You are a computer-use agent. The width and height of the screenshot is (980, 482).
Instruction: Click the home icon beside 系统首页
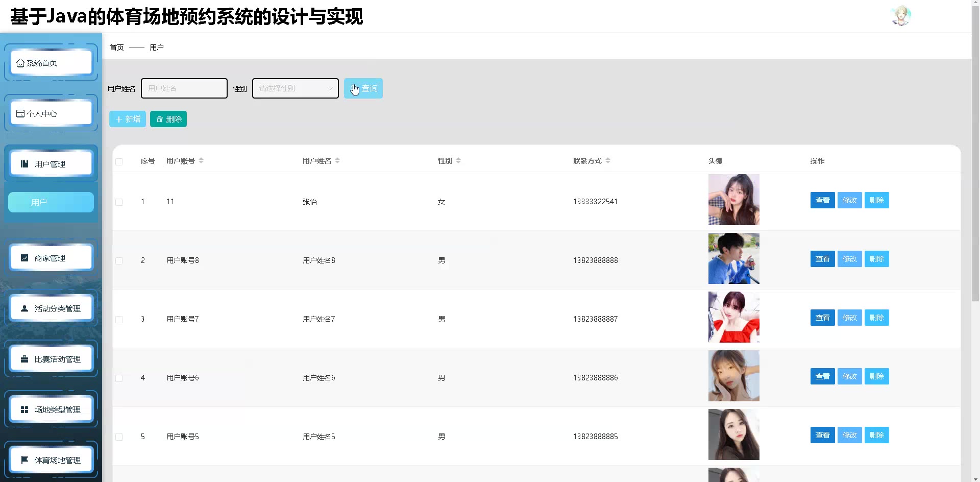point(20,63)
